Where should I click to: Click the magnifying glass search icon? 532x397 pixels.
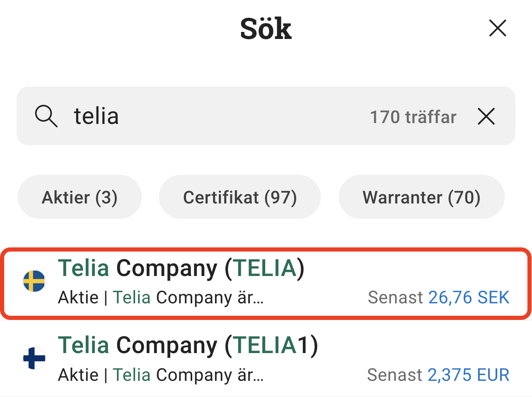tap(46, 116)
